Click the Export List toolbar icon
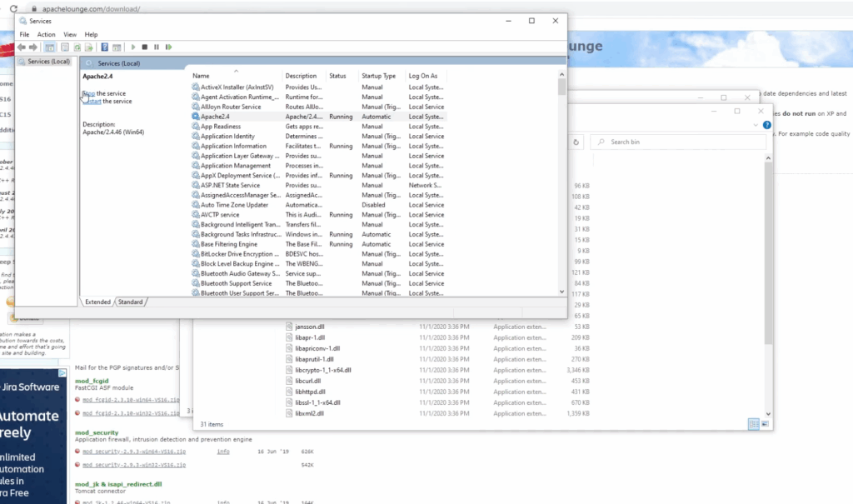 pyautogui.click(x=88, y=47)
